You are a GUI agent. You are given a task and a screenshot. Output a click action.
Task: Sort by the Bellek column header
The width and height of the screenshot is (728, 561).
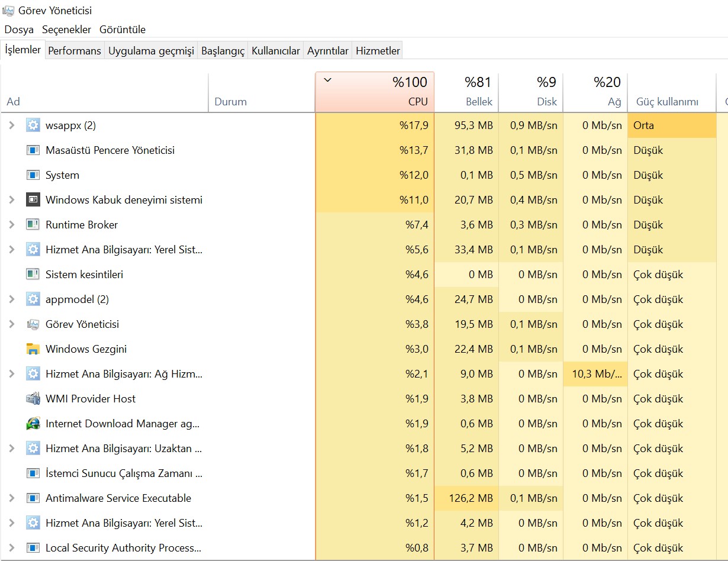(466, 92)
